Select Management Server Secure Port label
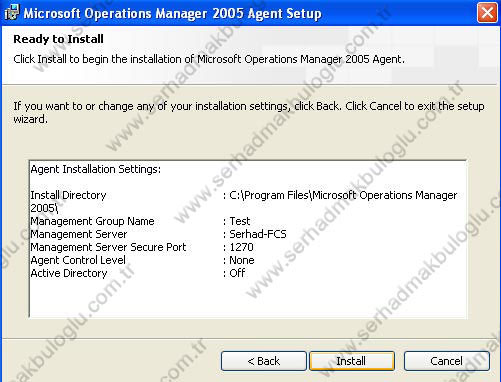 tap(108, 247)
